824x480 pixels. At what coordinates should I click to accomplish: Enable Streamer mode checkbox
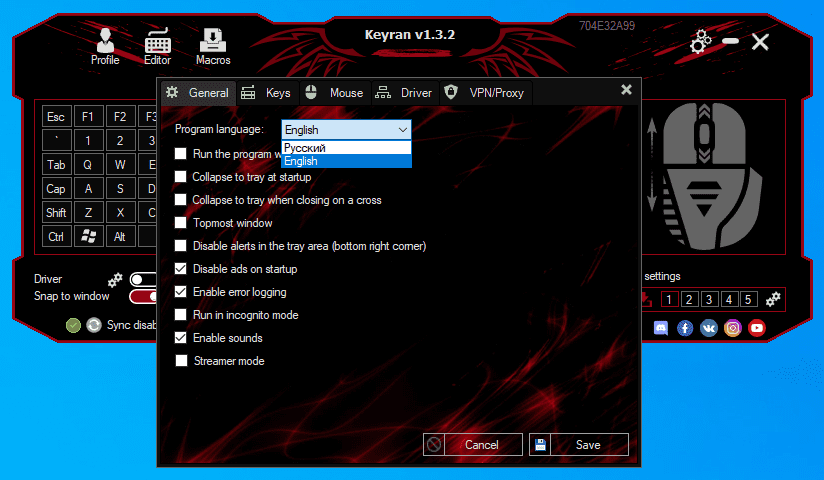[x=181, y=361]
